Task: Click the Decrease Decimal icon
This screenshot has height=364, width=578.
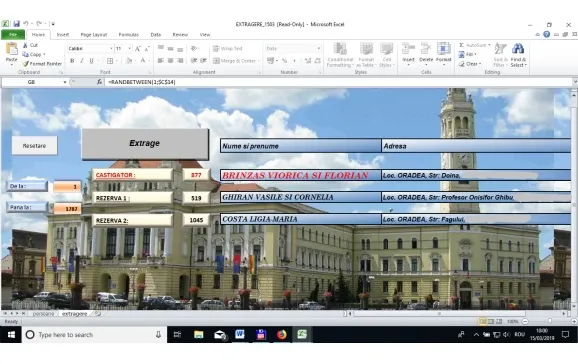Action: coord(317,61)
